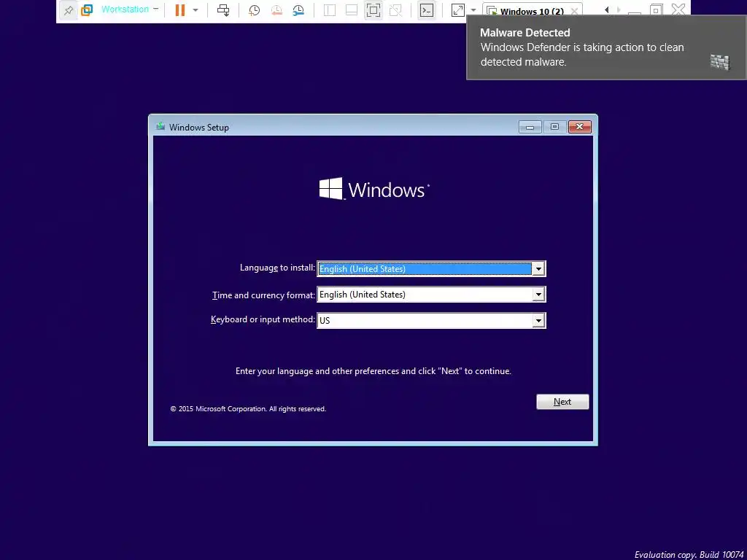Click the 'Language to install:' label
This screenshot has width=747, height=560.
277,268
